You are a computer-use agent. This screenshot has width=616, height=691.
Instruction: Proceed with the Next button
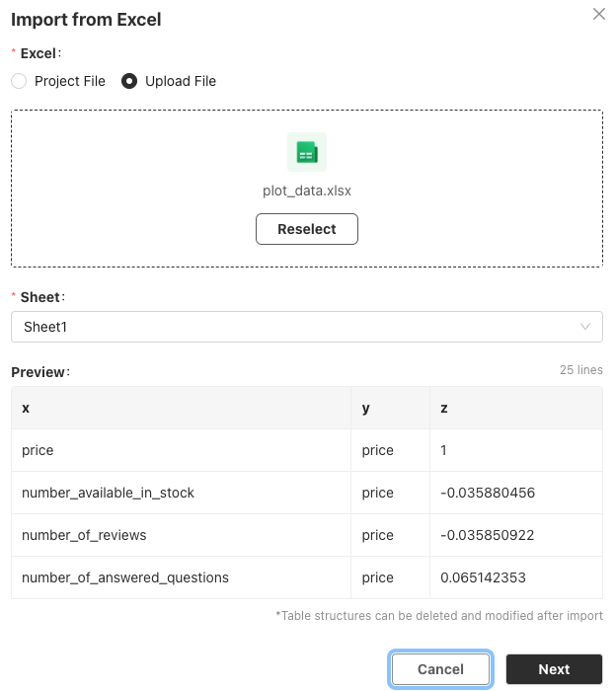pyautogui.click(x=554, y=669)
